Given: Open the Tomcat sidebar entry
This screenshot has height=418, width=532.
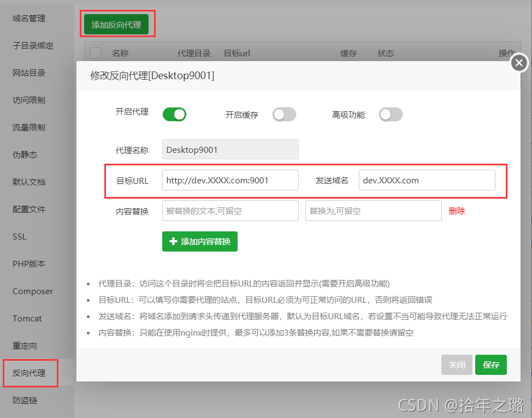Looking at the screenshot, I should coord(27,318).
